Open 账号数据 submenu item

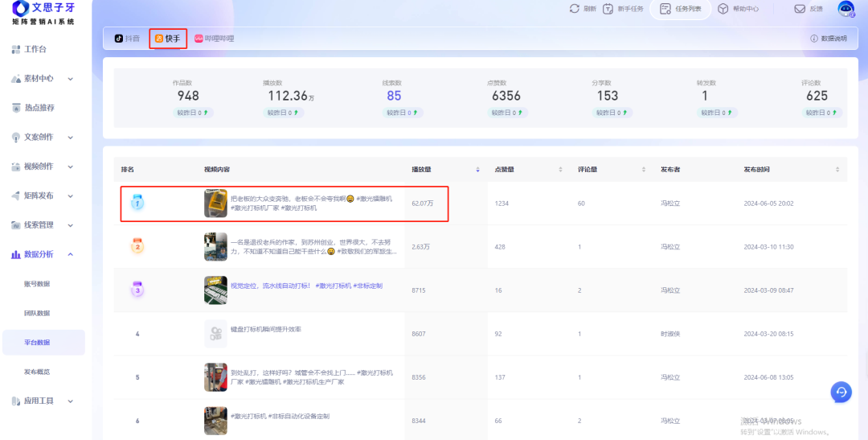pyautogui.click(x=37, y=284)
